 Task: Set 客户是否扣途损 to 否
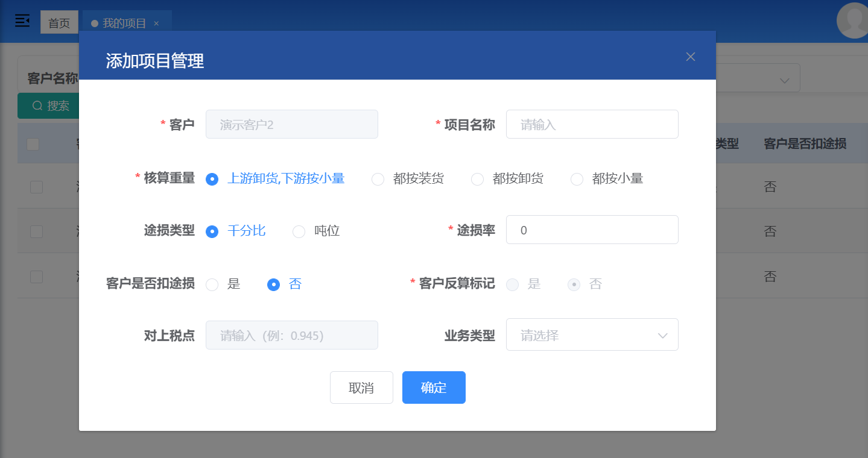pos(285,284)
